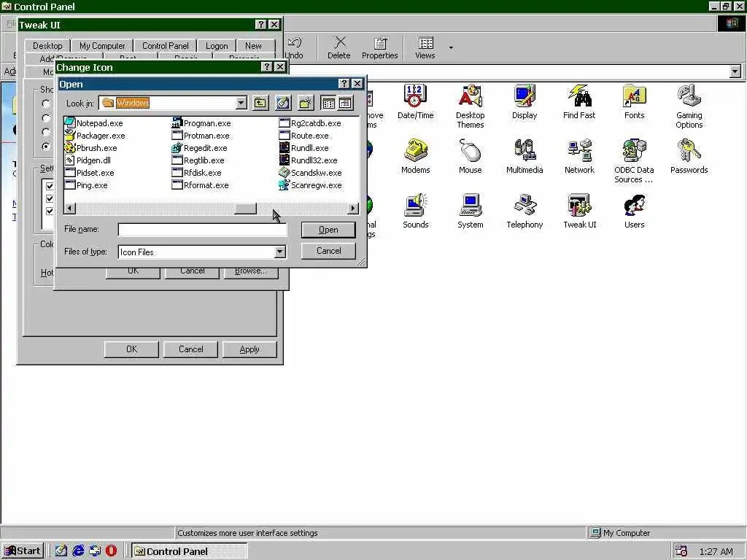Launch Opera from quick launch

coord(111,551)
